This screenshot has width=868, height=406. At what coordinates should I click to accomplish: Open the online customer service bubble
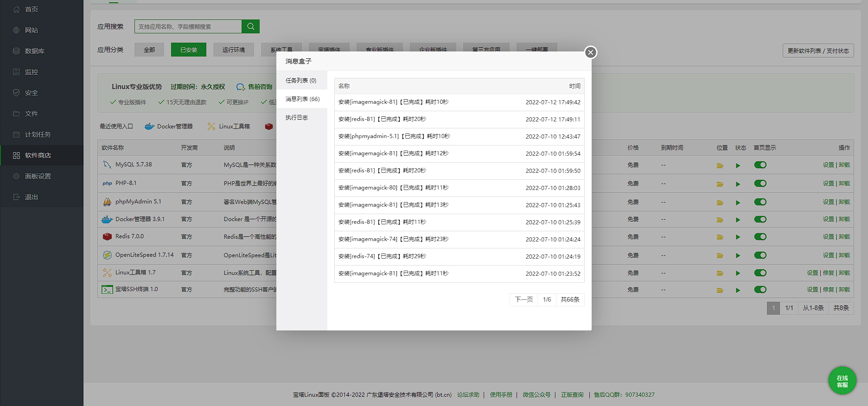[842, 381]
